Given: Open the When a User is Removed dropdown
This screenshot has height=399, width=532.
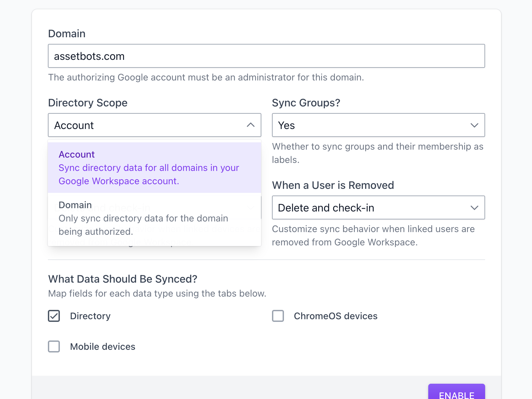Looking at the screenshot, I should pyautogui.click(x=378, y=207).
